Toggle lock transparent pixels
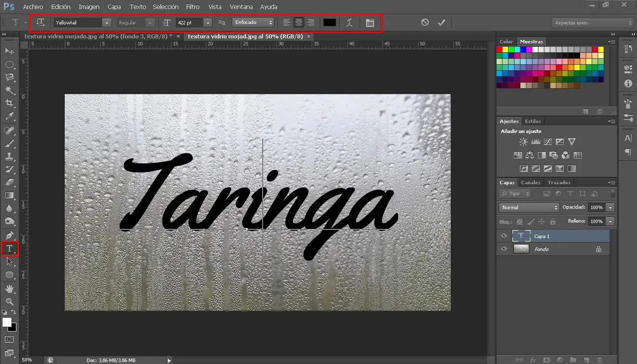The height and width of the screenshot is (364, 637). tap(519, 222)
